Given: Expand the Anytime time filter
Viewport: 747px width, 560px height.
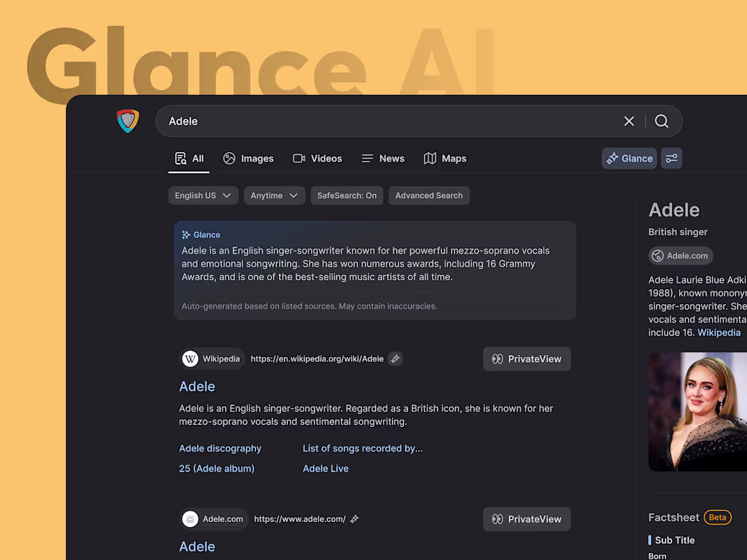Looking at the screenshot, I should click(x=274, y=195).
